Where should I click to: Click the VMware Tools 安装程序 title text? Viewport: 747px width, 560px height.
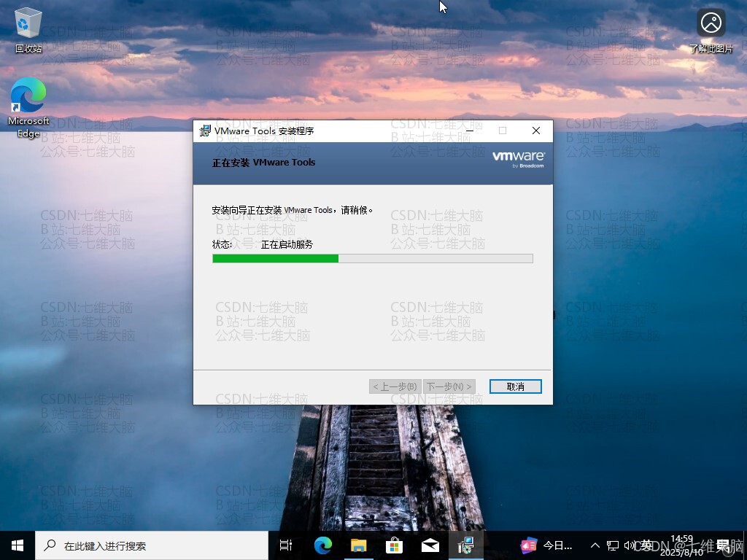point(264,131)
